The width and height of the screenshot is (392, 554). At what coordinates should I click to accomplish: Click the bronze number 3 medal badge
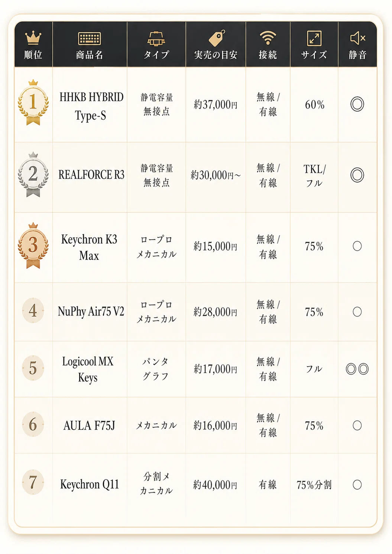(x=33, y=245)
